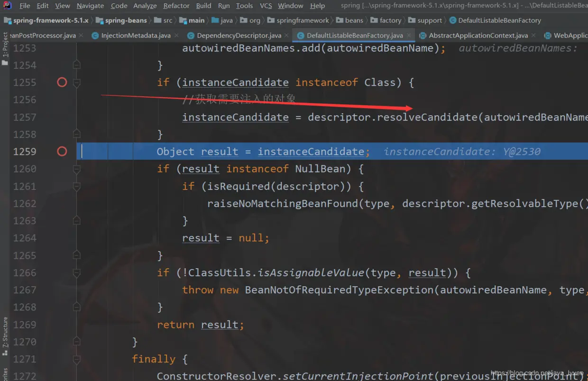This screenshot has height=381, width=588.
Task: Click the springframework package breadcrumb
Action: coord(298,20)
